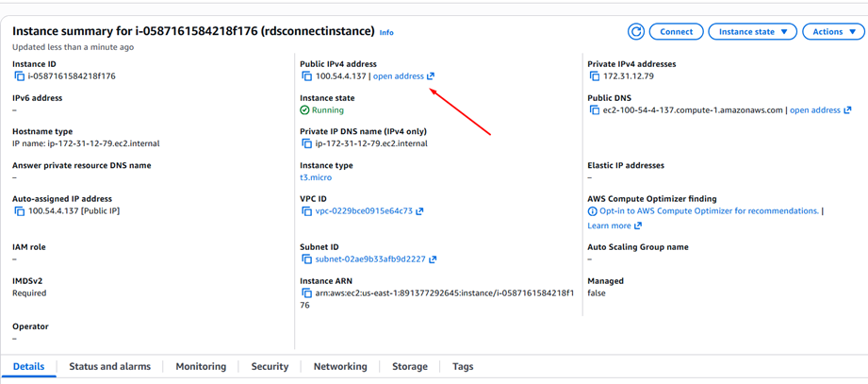Open address link for Public DNS
868x384 pixels.
(x=815, y=110)
